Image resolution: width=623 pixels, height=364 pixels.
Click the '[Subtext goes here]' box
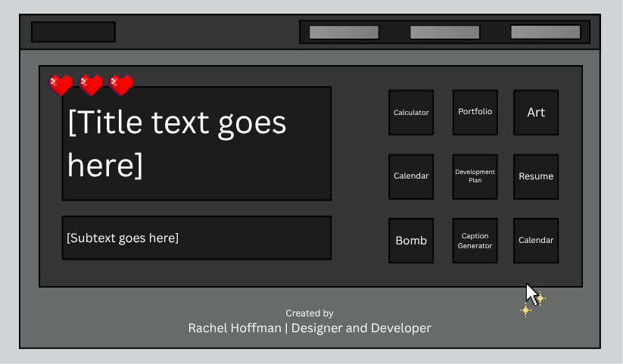[196, 238]
